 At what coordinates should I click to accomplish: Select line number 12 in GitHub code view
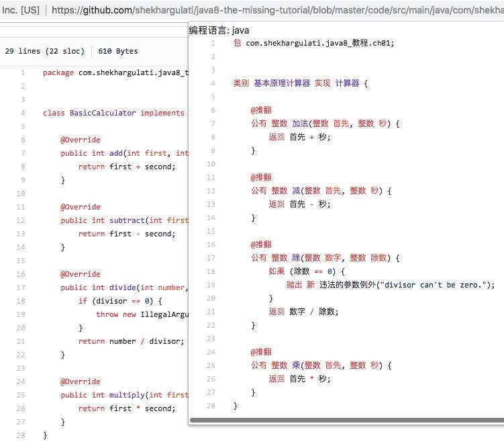pyautogui.click(x=21, y=220)
